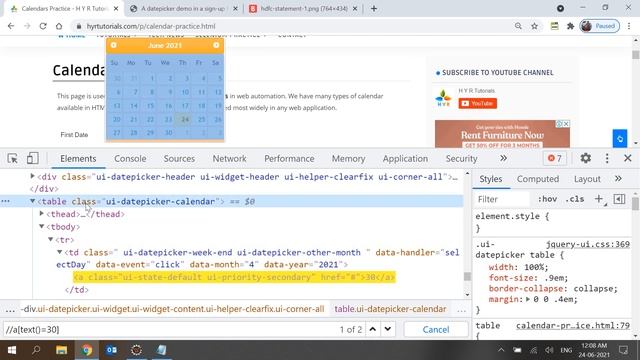The height and width of the screenshot is (360, 640).
Task: Open the Application tab
Action: pos(405,158)
